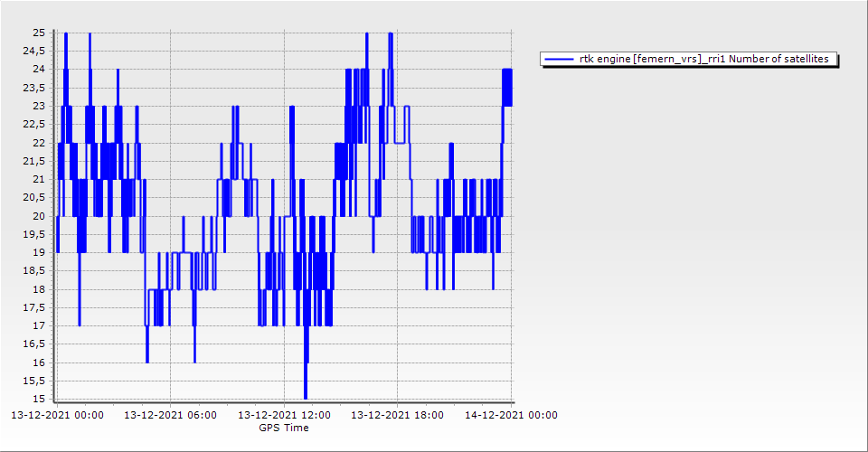Click the y-axis label '17,5'

tap(34, 307)
